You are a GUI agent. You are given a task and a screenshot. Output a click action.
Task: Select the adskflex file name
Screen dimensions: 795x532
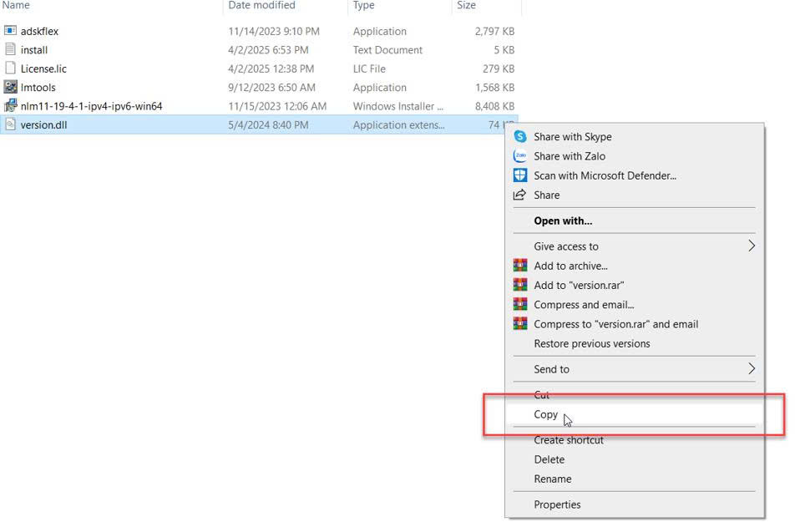pos(39,31)
